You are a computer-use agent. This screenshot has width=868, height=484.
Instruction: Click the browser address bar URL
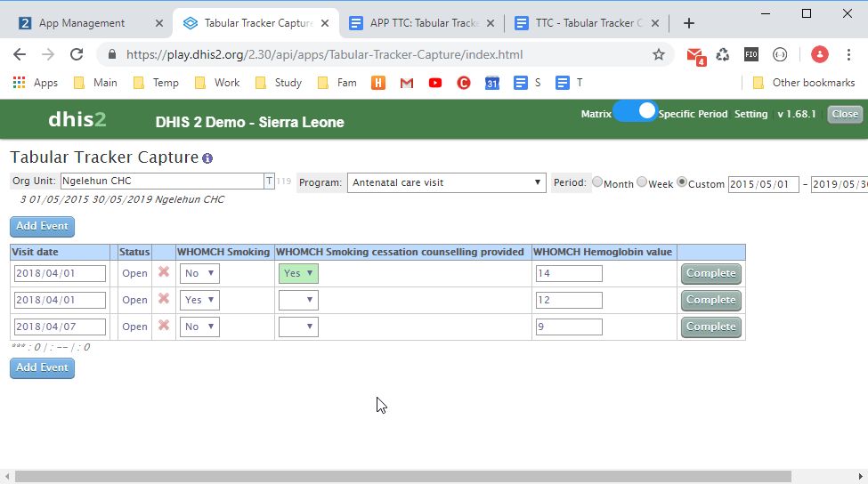(324, 54)
